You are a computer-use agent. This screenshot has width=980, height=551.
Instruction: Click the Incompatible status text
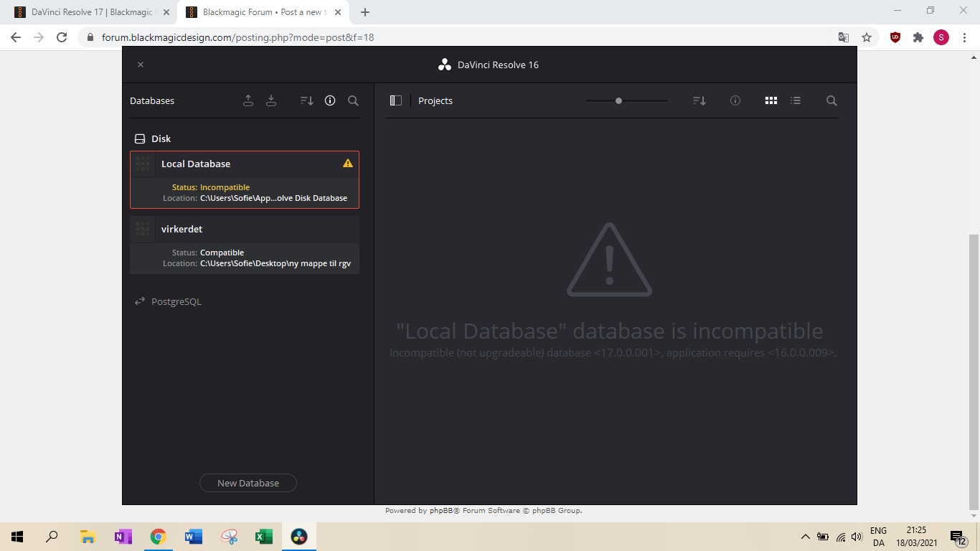coord(225,187)
